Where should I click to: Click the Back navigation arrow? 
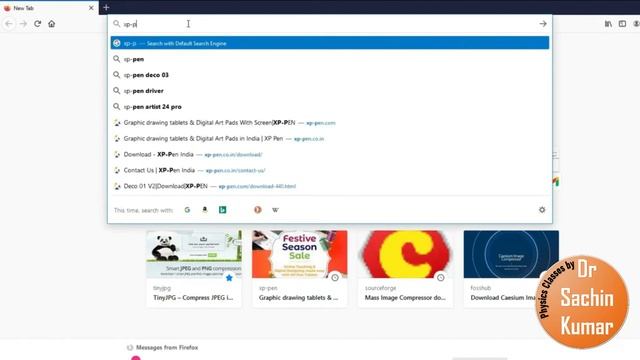[9, 24]
